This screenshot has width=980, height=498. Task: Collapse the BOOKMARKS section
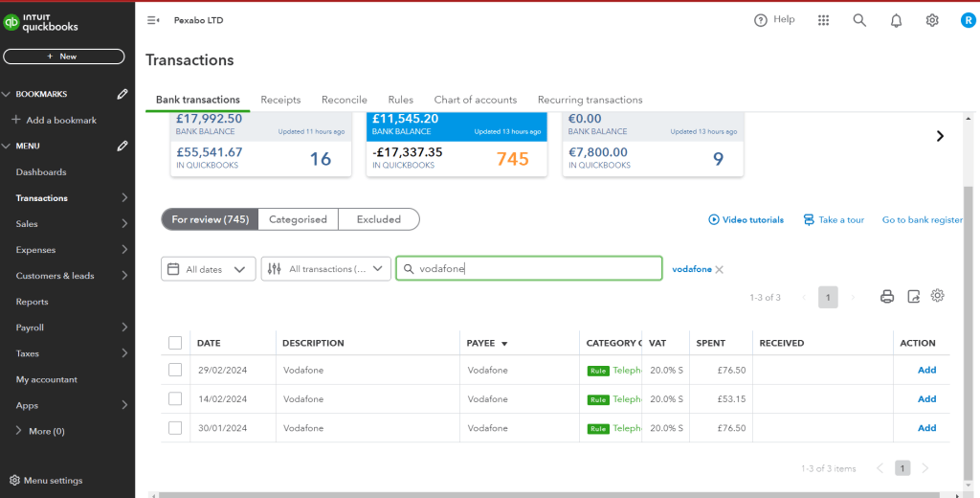[7, 94]
